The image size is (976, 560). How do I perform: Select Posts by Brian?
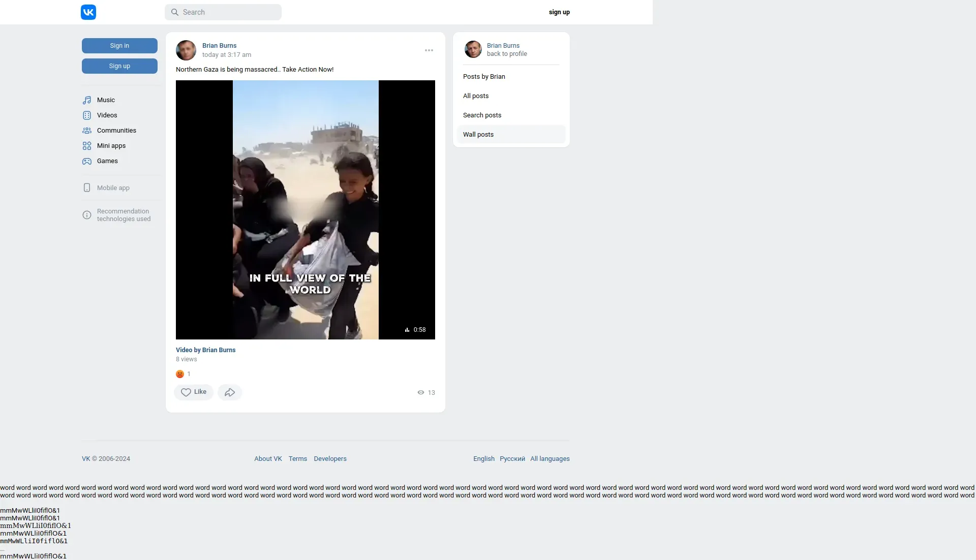[484, 77]
